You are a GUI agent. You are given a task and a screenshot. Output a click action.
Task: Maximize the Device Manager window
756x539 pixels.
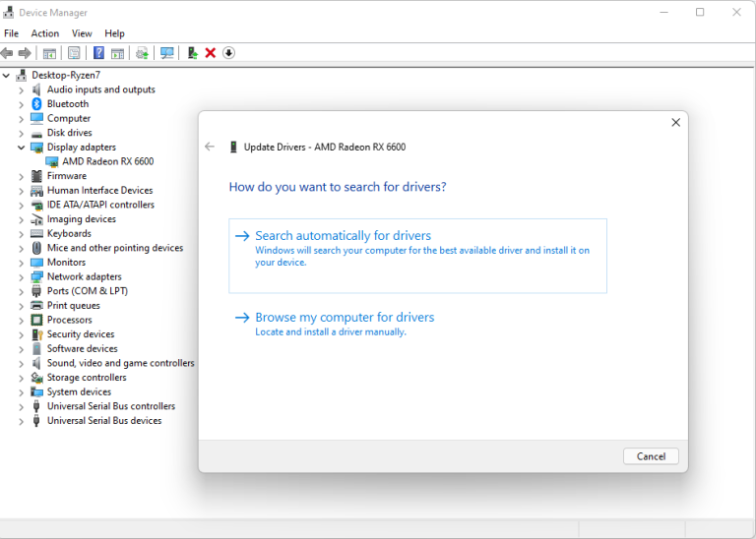tap(700, 12)
